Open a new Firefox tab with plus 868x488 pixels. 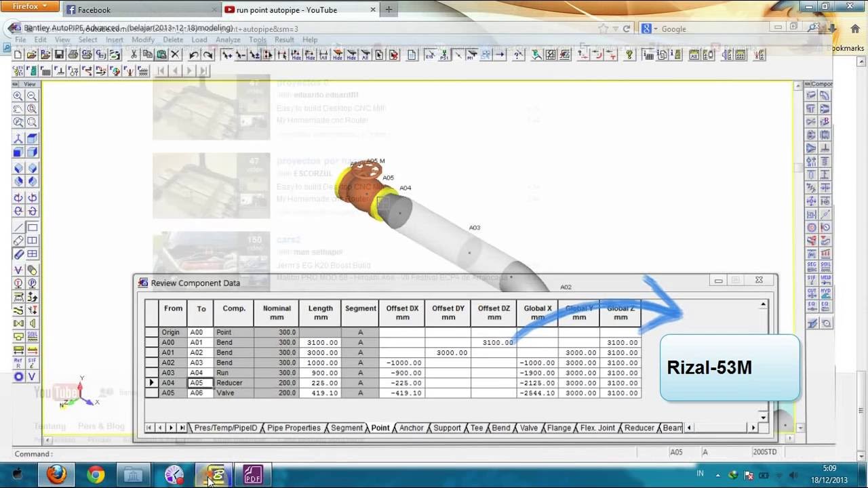point(389,9)
